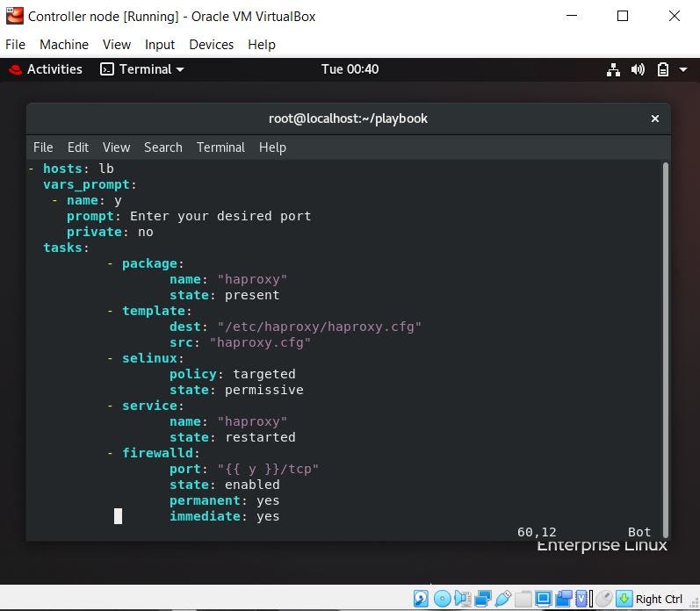
Task: Click the 'vars_prompt' keyword
Action: [x=86, y=184]
